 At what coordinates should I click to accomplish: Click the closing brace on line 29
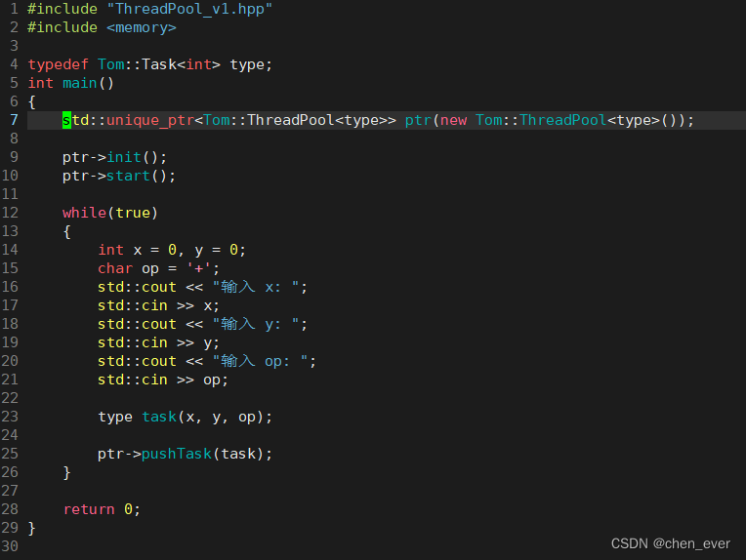(x=32, y=528)
